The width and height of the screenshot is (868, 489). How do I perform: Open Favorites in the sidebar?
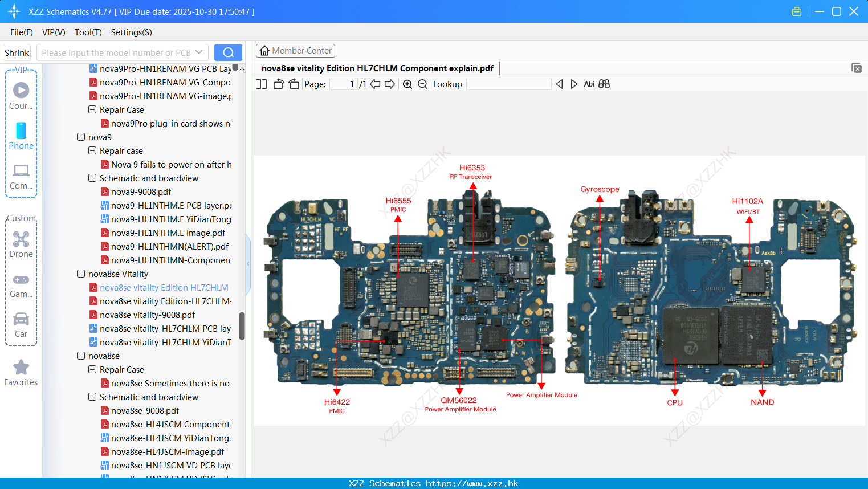[x=21, y=373]
